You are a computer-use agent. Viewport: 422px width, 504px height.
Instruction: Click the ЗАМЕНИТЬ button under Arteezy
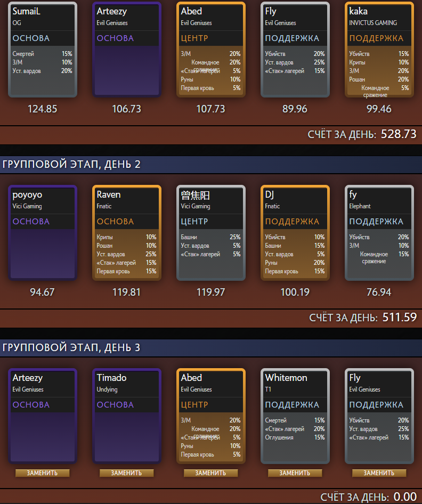pos(43,473)
